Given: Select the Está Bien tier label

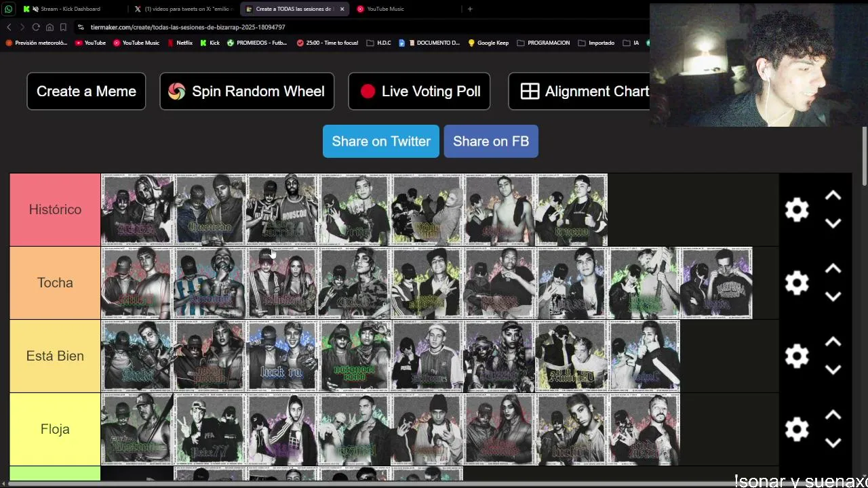Looking at the screenshot, I should point(55,356).
